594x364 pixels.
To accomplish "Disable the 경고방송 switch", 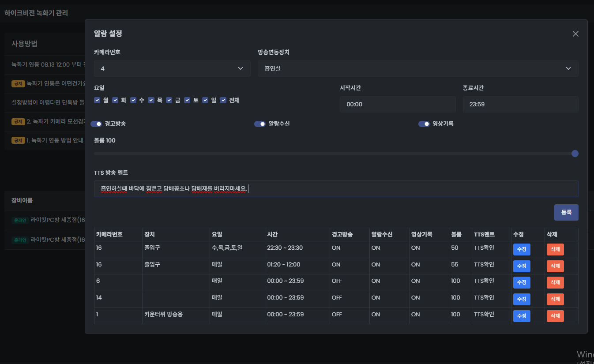I will pyautogui.click(x=96, y=124).
